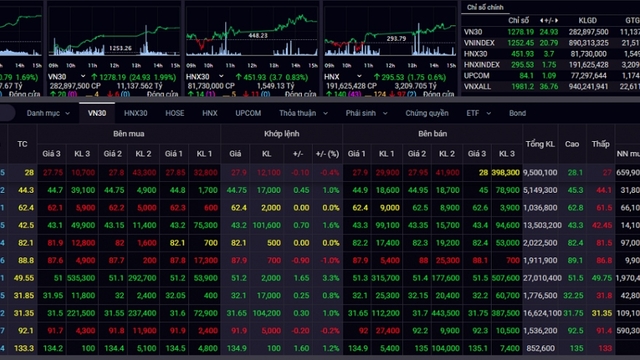The width and height of the screenshot is (640, 360).
Task: Click sell volume 443,500 cell
Action: click(x=445, y=313)
